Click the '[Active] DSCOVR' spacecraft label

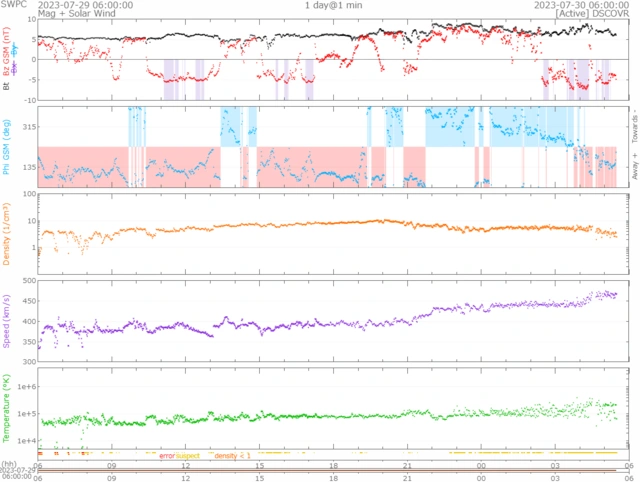[x=592, y=13]
